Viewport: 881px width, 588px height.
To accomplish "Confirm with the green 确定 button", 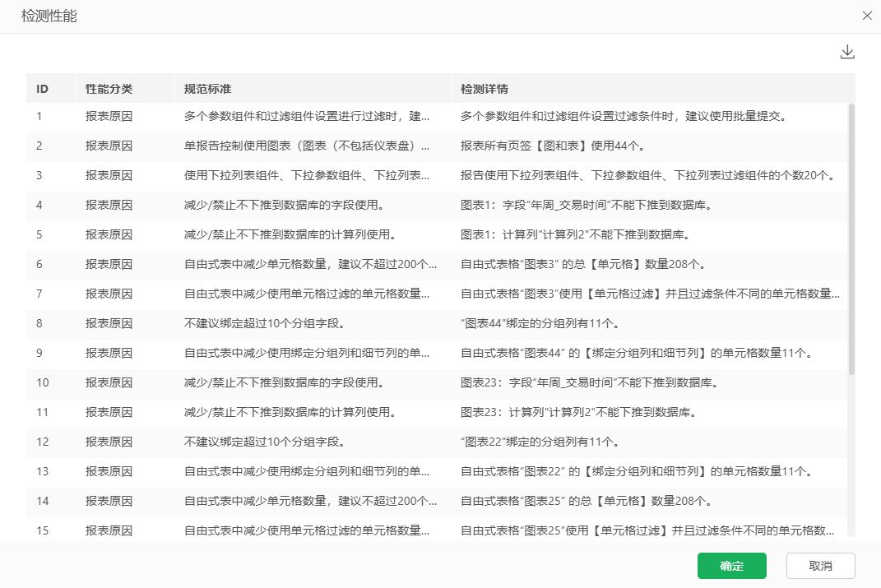I will (731, 566).
